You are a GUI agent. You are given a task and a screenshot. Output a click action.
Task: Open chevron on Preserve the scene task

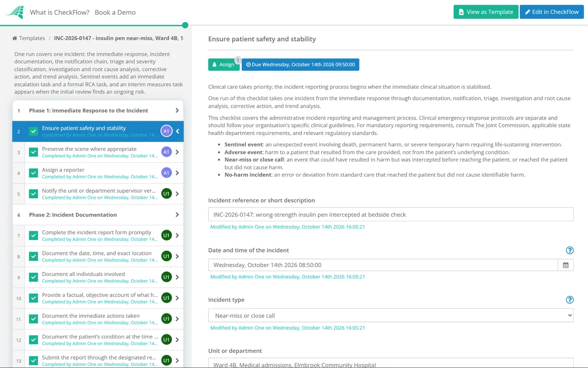pyautogui.click(x=177, y=152)
